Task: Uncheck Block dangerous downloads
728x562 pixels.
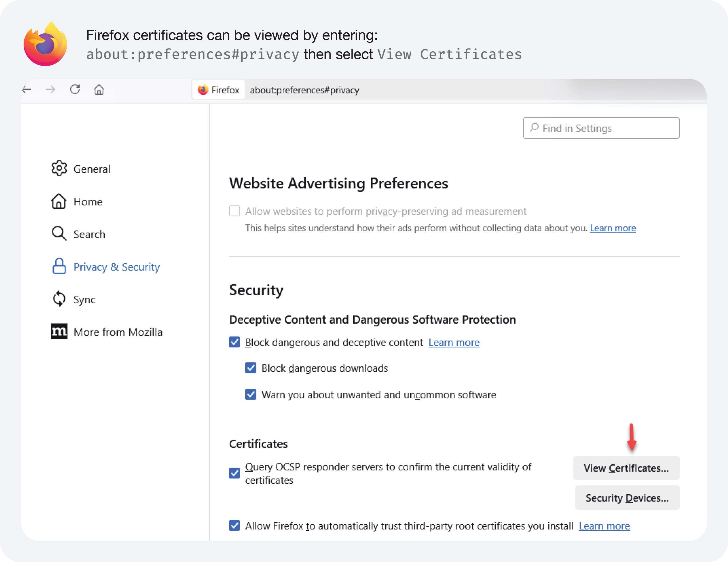Action: coord(251,368)
